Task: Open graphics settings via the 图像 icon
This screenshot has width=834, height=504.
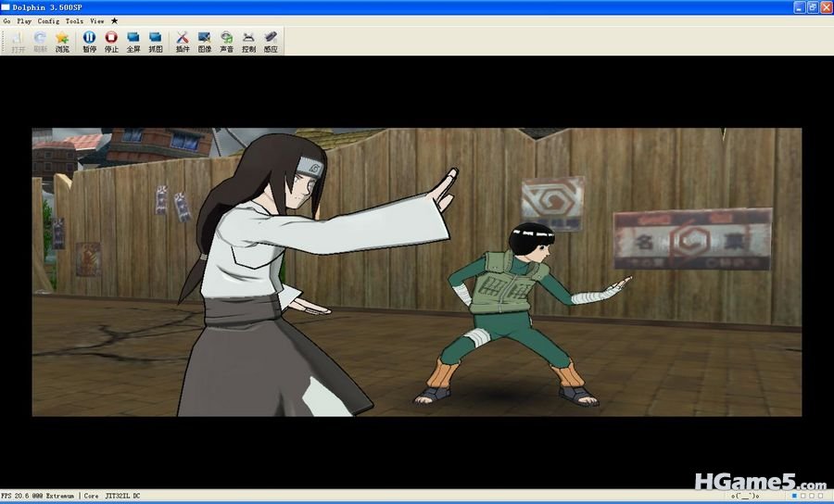Action: tap(205, 42)
